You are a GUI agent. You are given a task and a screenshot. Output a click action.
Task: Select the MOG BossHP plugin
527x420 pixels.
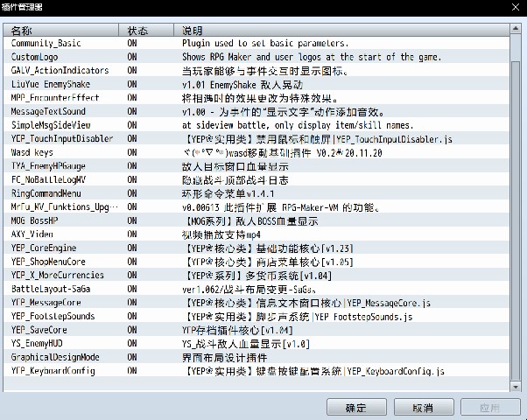tap(256, 220)
